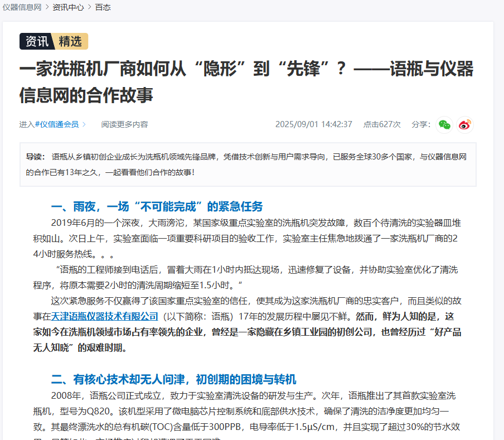Click the 点击627次 view counter

point(382,124)
